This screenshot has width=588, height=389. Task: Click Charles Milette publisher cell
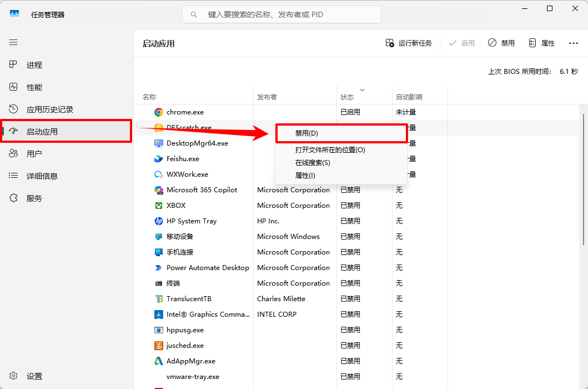[x=281, y=299]
